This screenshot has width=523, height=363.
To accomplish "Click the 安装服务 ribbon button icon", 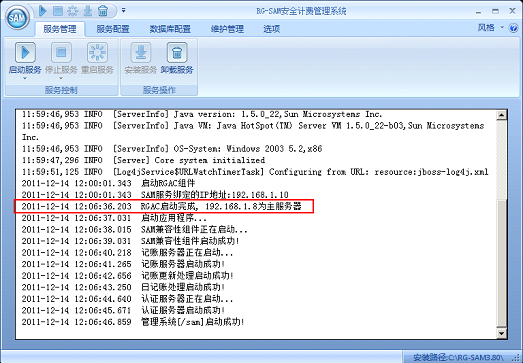I will tap(141, 52).
